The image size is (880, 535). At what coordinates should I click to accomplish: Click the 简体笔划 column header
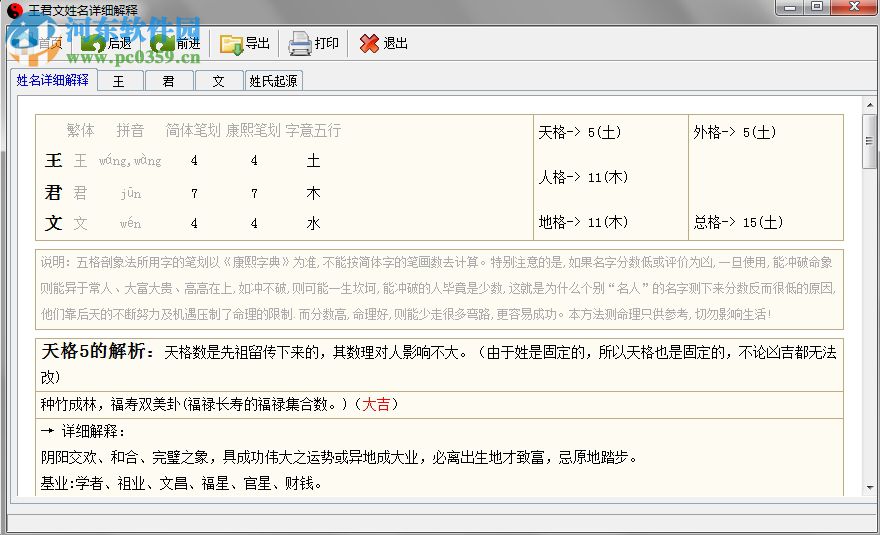click(193, 130)
